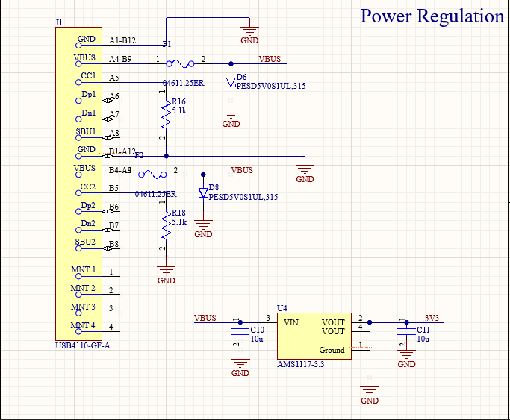
Task: Click the 'A1-B12' pin designator
Action: click(x=122, y=40)
